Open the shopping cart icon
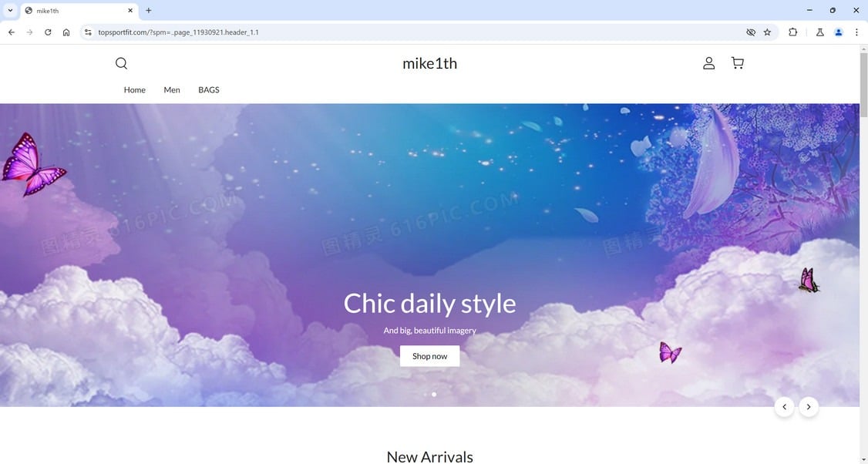The image size is (868, 464). coord(738,63)
